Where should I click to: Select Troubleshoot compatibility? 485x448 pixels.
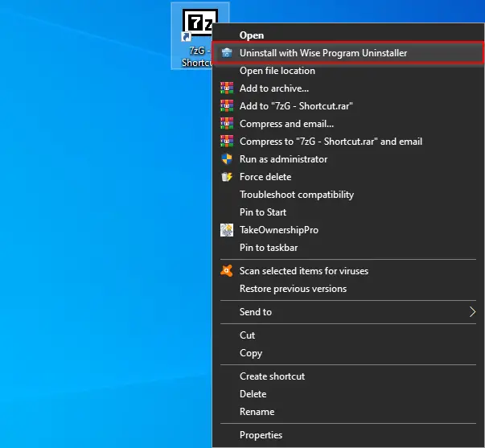[x=348, y=195]
